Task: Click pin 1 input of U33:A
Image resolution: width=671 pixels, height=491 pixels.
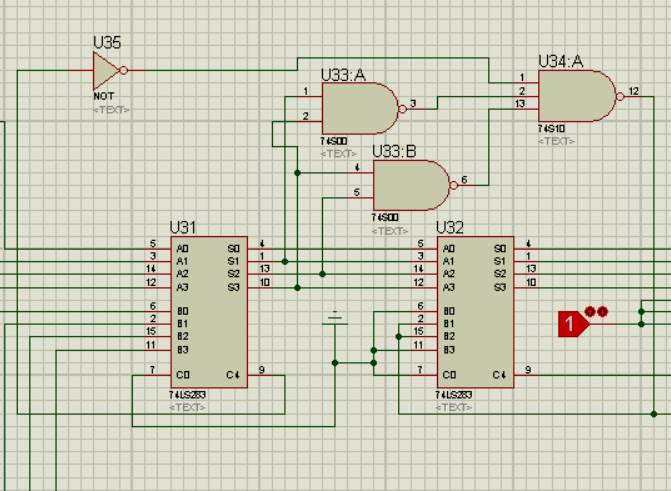Action: 309,96
